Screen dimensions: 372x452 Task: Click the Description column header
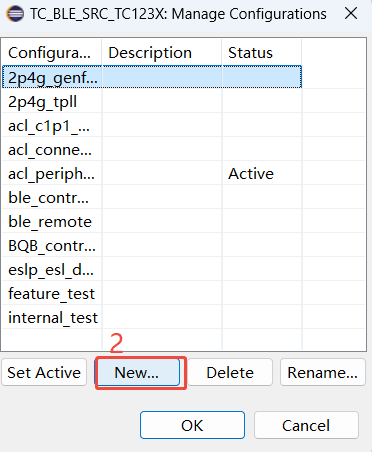click(162, 53)
